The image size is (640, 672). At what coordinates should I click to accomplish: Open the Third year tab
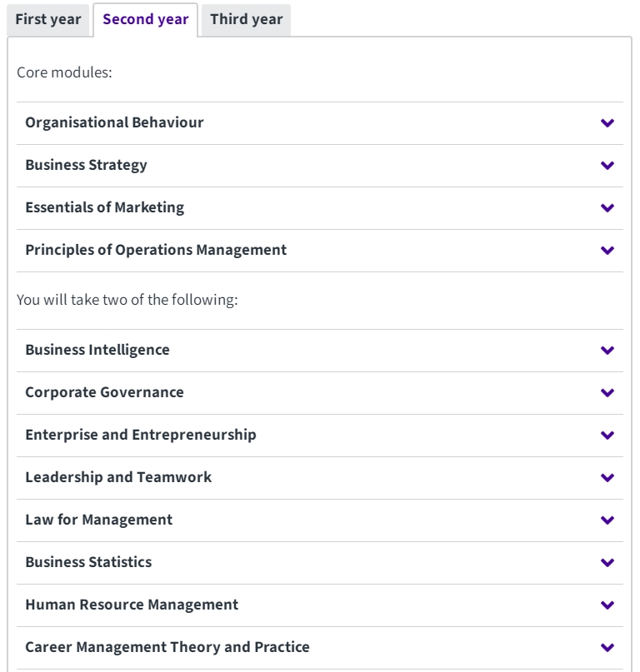pyautogui.click(x=246, y=20)
